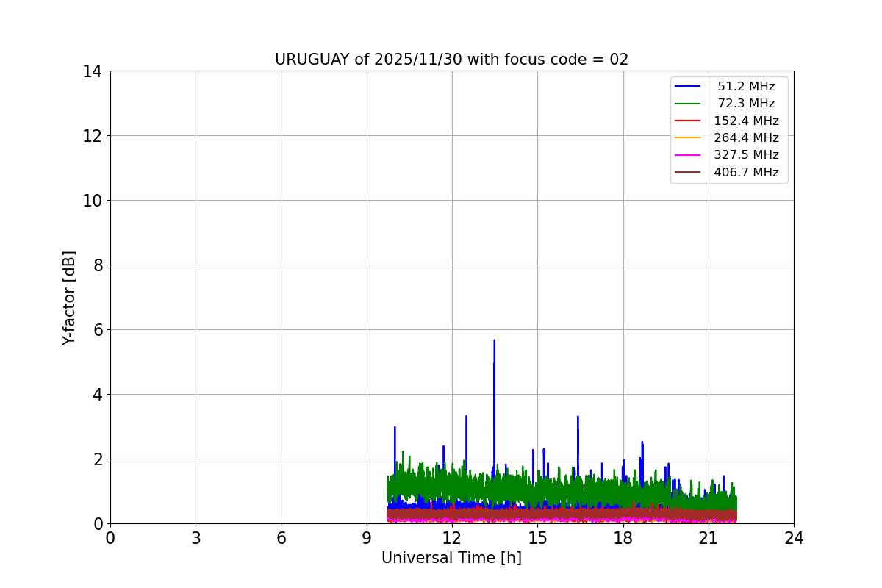Image resolution: width=882 pixels, height=588 pixels.
Task: Select the 327.5 MHz legend label
Action: coord(746,155)
